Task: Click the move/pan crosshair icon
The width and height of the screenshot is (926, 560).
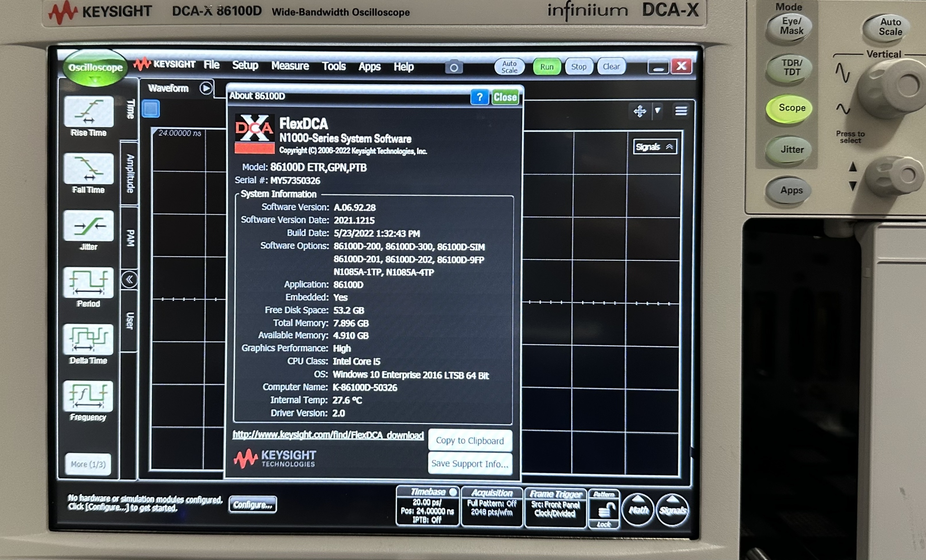Action: point(639,111)
